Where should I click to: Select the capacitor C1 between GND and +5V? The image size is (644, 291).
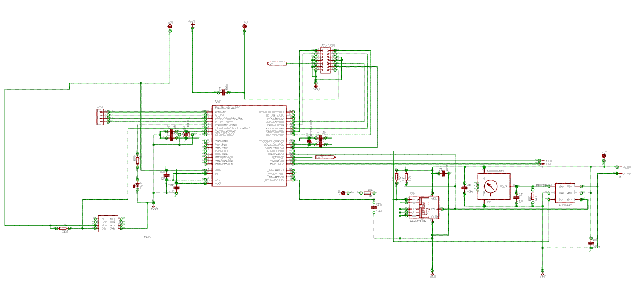coord(223,92)
